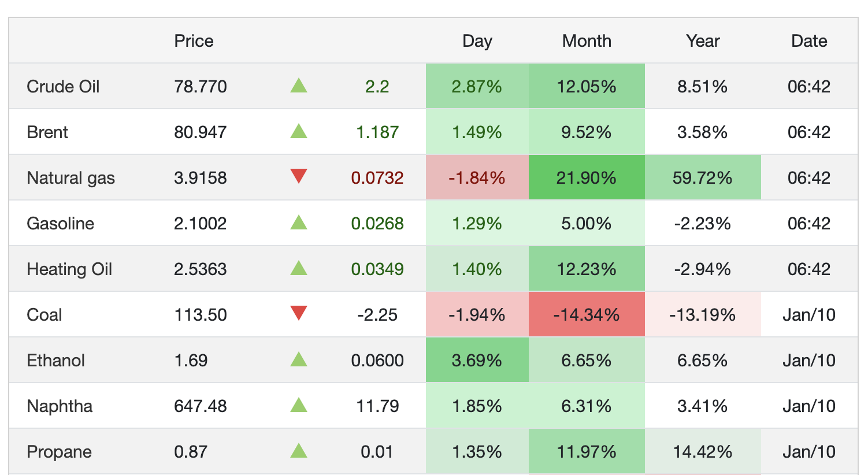Click the green up arrow for Brent
Screen dimensions: 868x475
tap(299, 131)
